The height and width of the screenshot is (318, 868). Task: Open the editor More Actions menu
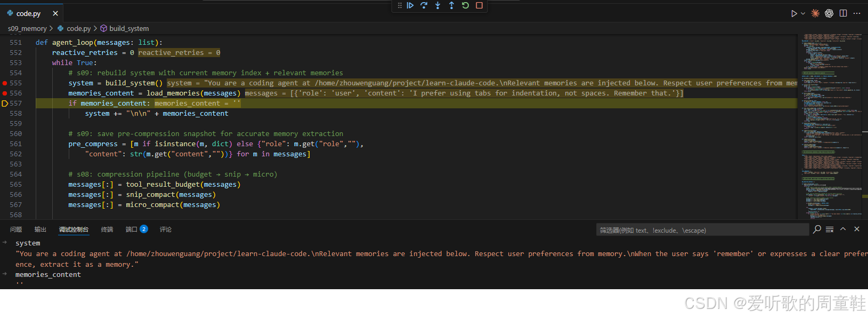pos(857,13)
